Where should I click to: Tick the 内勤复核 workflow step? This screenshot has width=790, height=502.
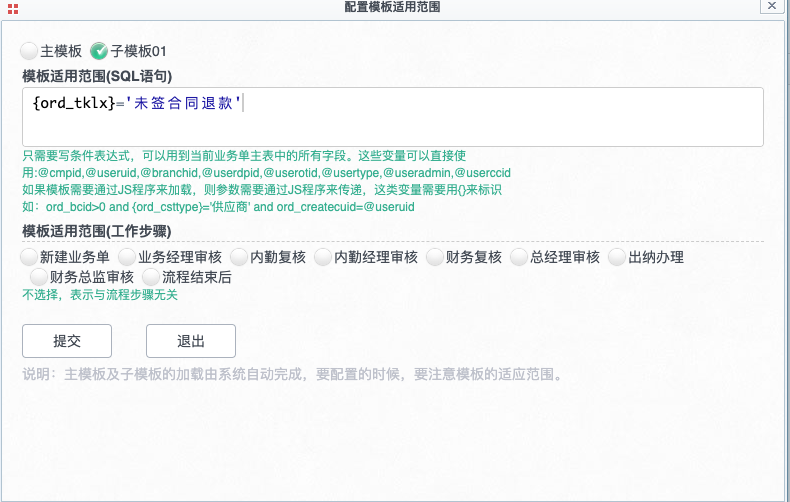pos(240,257)
